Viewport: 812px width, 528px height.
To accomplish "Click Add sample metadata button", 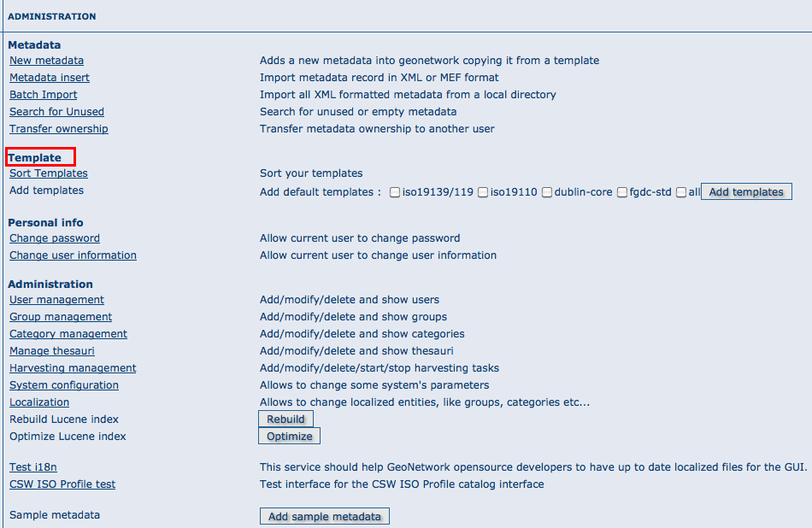I will (325, 516).
